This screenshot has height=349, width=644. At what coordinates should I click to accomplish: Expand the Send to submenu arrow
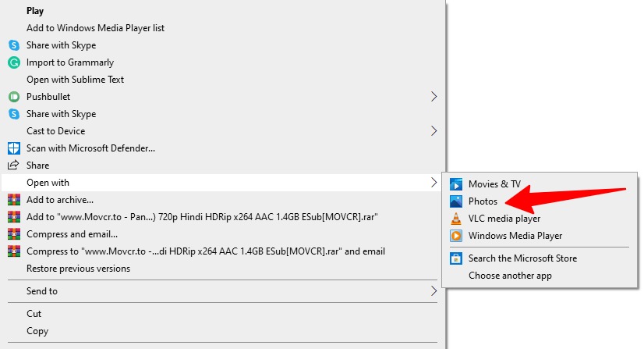click(x=433, y=291)
